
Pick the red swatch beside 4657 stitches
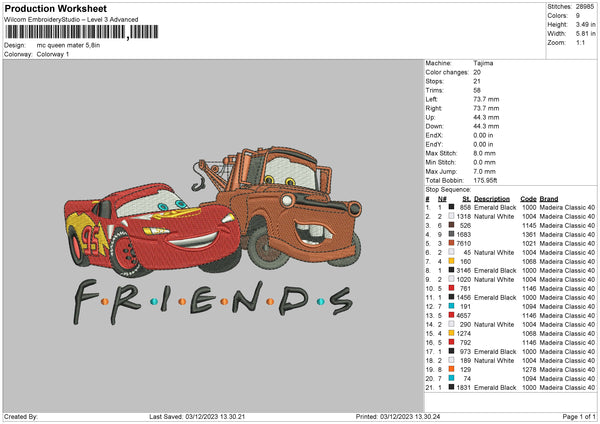click(452, 315)
